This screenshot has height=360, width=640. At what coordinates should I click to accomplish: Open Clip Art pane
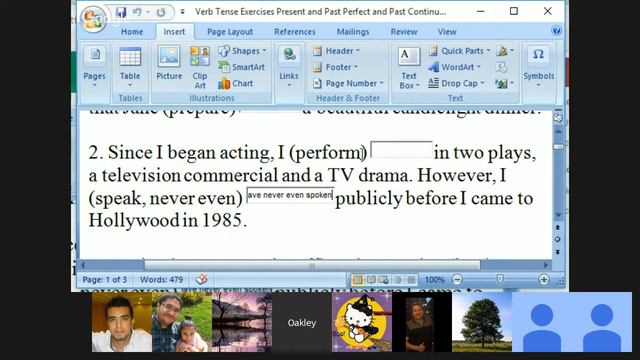click(x=200, y=67)
